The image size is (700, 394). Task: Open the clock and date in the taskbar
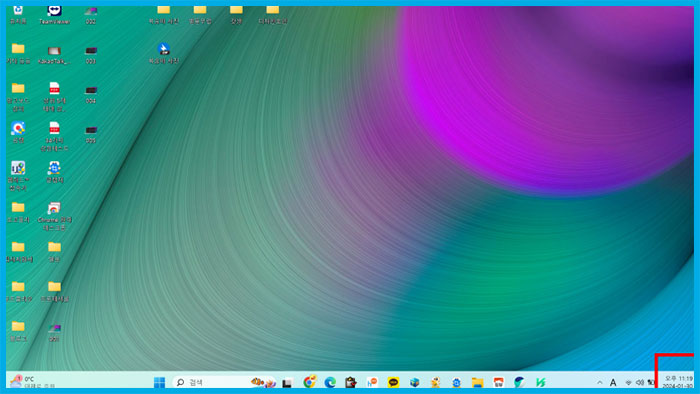pos(678,382)
